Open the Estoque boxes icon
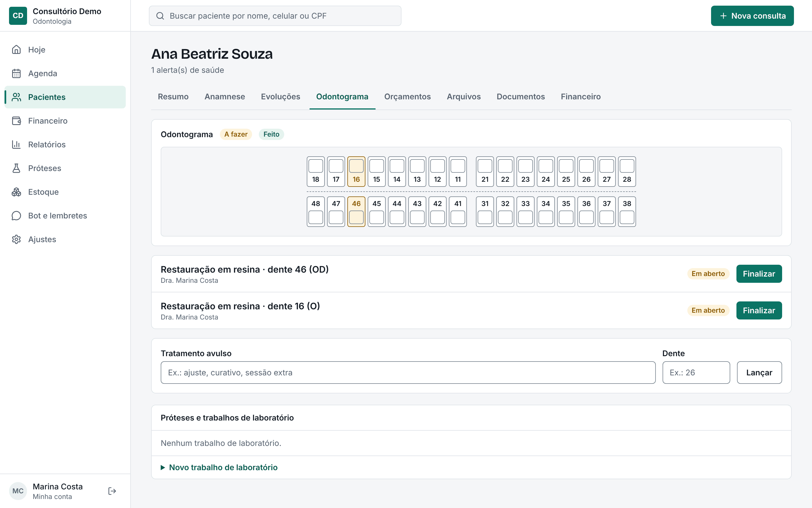This screenshot has width=812, height=508. (16, 192)
